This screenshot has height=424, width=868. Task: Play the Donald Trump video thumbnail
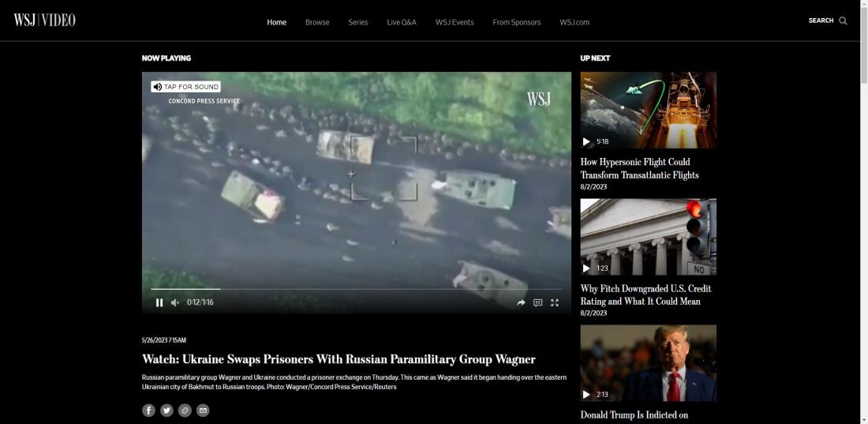648,363
